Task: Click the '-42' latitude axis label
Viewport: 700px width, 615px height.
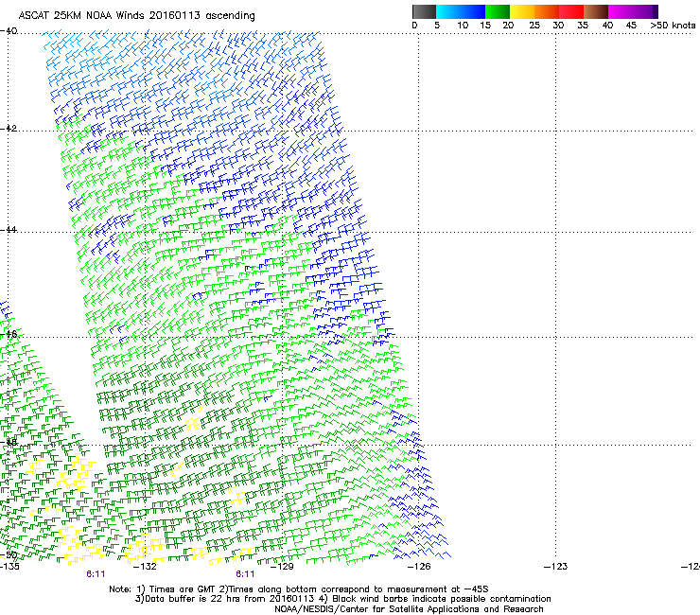Action: (9, 129)
